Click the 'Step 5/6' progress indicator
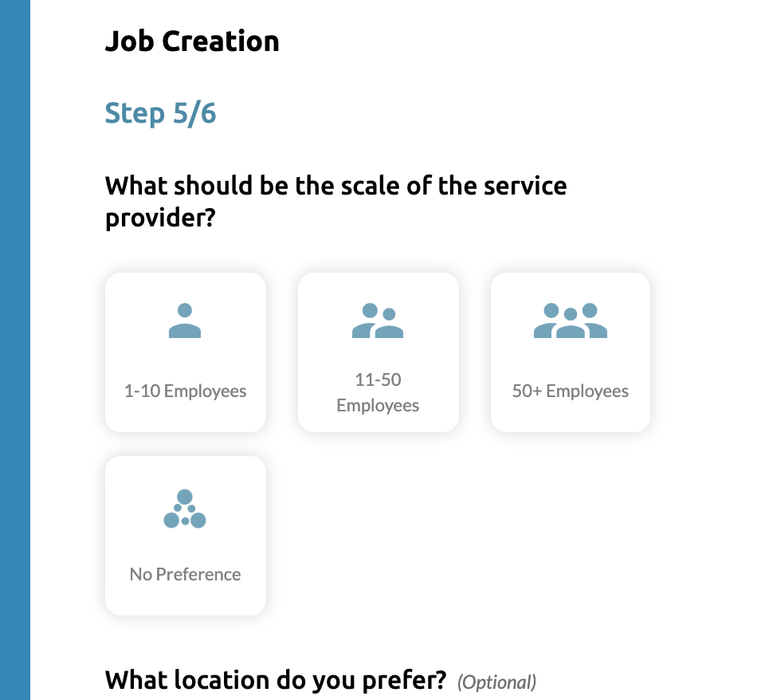Viewport: 765px width, 700px height. [160, 113]
